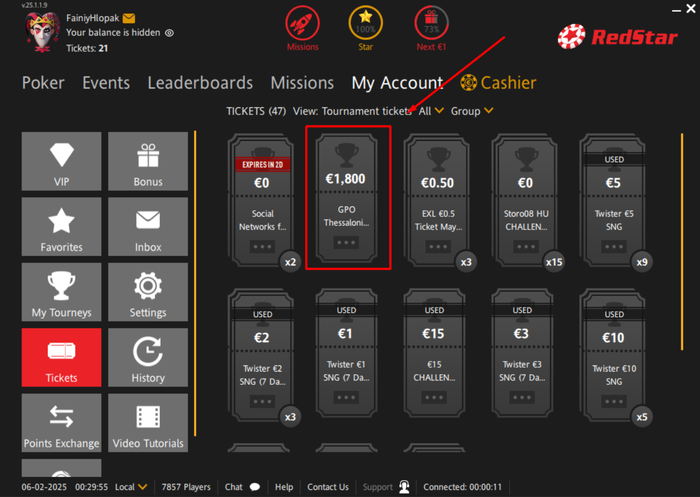This screenshot has height=497, width=700.
Task: Open the My Tourneys trophy tile
Action: pyautogui.click(x=62, y=292)
